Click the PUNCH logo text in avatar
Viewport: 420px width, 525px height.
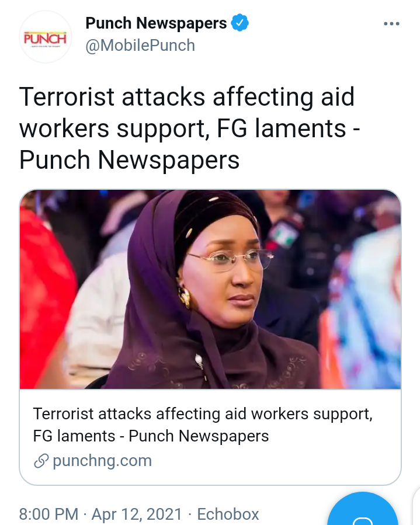(x=45, y=39)
